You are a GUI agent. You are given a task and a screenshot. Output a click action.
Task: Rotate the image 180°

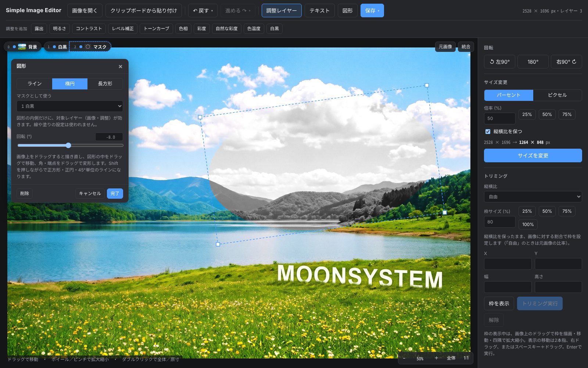click(533, 62)
